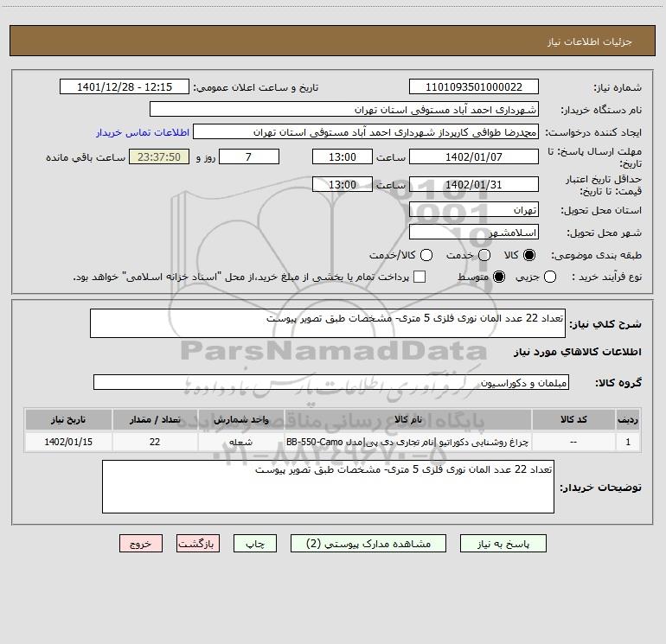The image size is (666, 644).
Task: Click the delivery province field تهران
Action: [x=474, y=210]
